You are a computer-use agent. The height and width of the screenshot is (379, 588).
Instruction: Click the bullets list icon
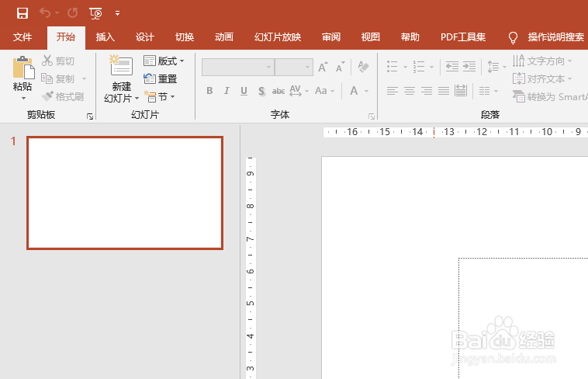tap(393, 67)
